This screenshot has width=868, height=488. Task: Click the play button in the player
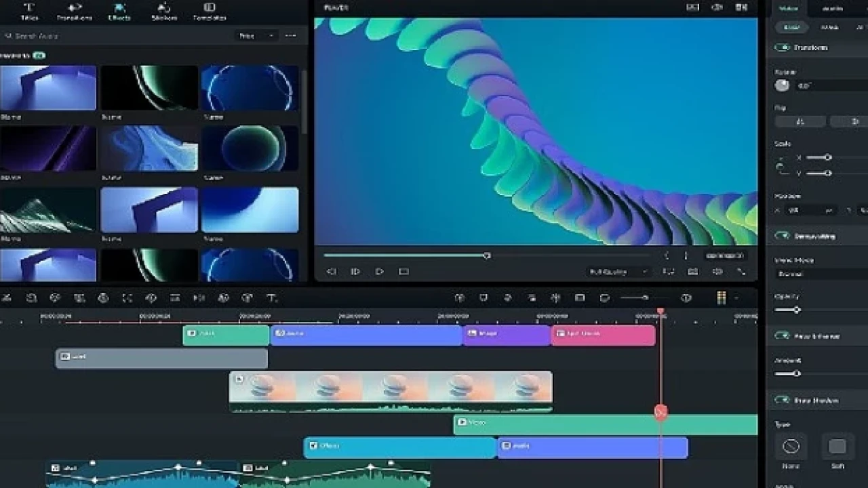pos(379,272)
